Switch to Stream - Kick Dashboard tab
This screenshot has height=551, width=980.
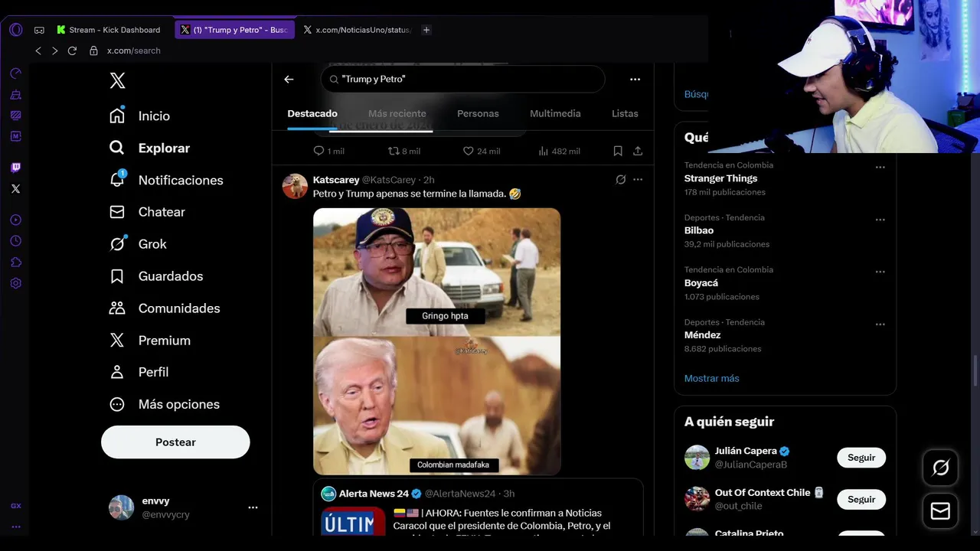[108, 30]
